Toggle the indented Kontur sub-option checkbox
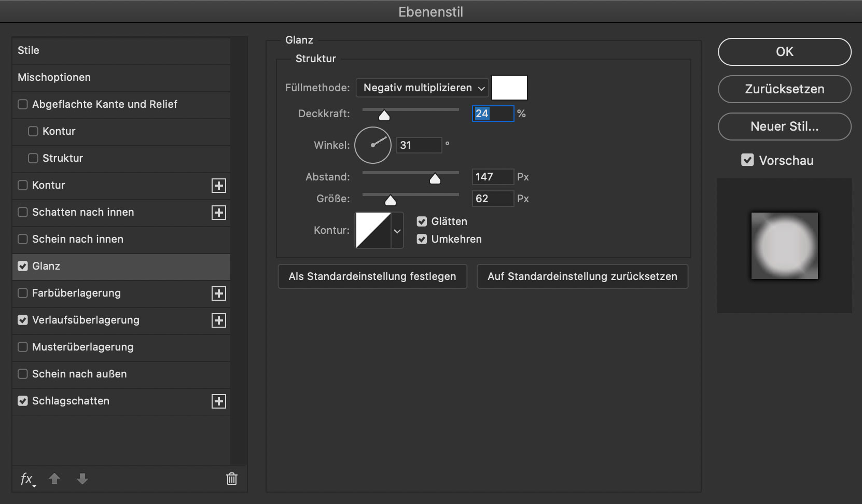 [x=33, y=131]
